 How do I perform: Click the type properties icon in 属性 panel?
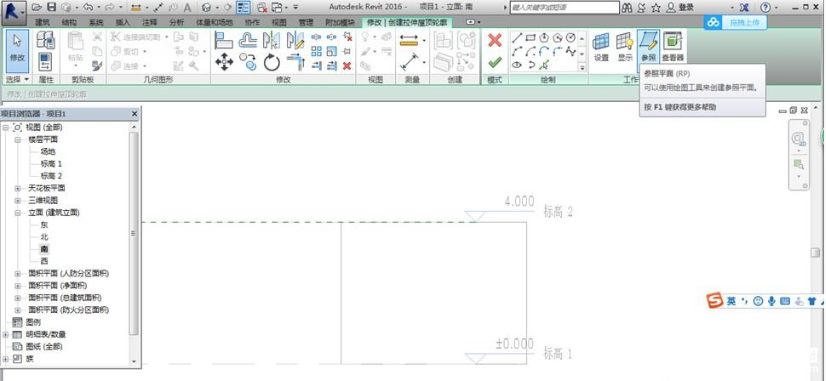(46, 40)
